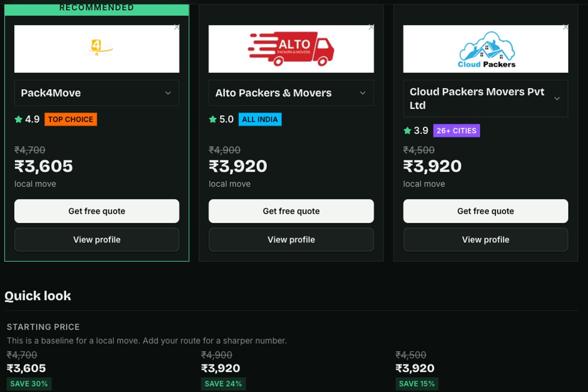Click the ₹3,605 value in Quick look
The width and height of the screenshot is (588, 392).
26,368
